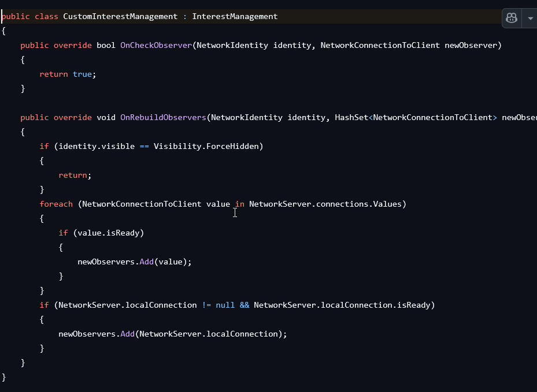Image resolution: width=537 pixels, height=392 pixels.
Task: Click the lone 'return;' statement
Action: click(x=75, y=175)
